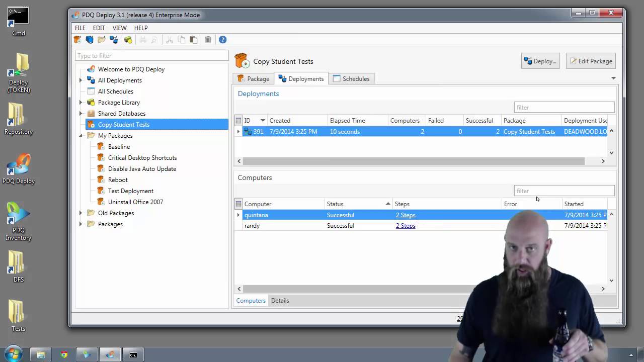Click the Deploy Once computers toolbar icon
The height and width of the screenshot is (362, 644).
[114, 40]
